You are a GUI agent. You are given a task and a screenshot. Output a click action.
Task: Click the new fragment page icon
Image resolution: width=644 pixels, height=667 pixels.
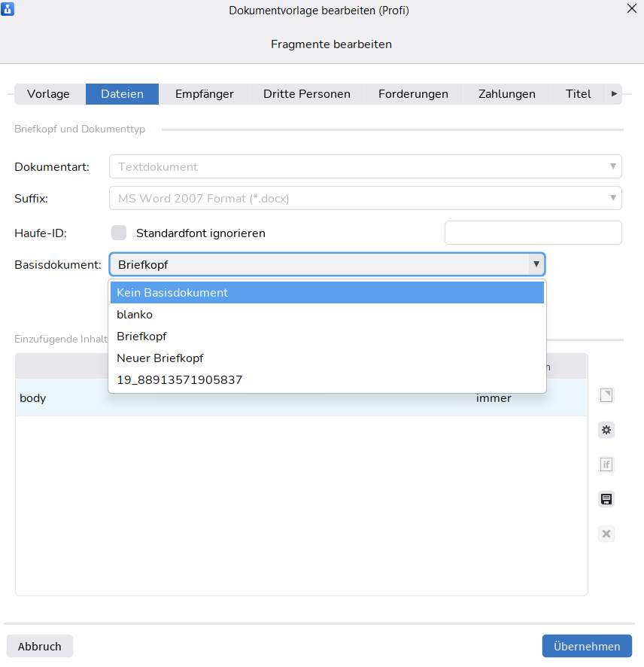click(606, 395)
